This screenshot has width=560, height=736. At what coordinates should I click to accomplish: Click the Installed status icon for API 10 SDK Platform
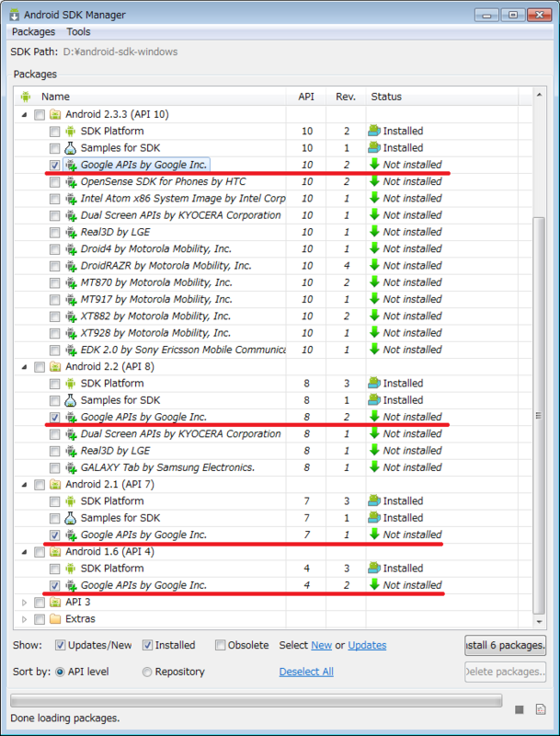point(374,131)
